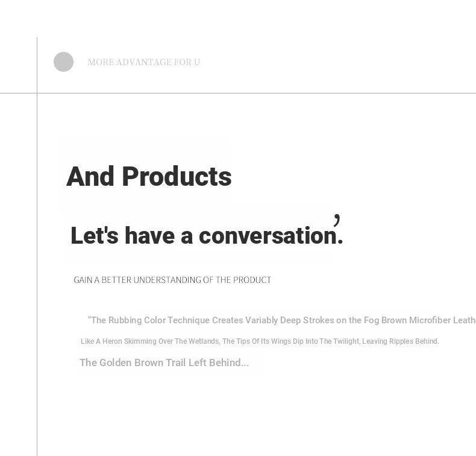Click "The Golden Brown Trail Left Behind..." text
The height and width of the screenshot is (456, 476).
164,363
